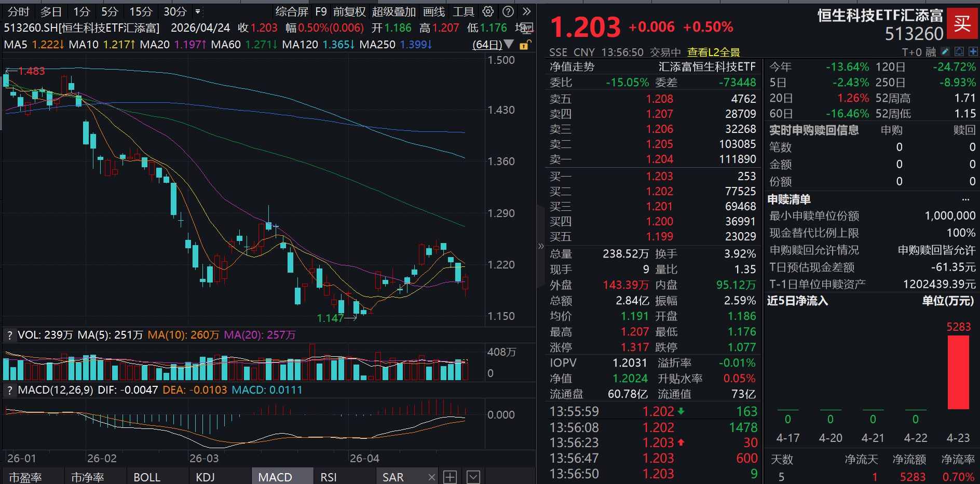980x484 pixels.
Task: Click the (64日) range link
Action: (x=487, y=45)
